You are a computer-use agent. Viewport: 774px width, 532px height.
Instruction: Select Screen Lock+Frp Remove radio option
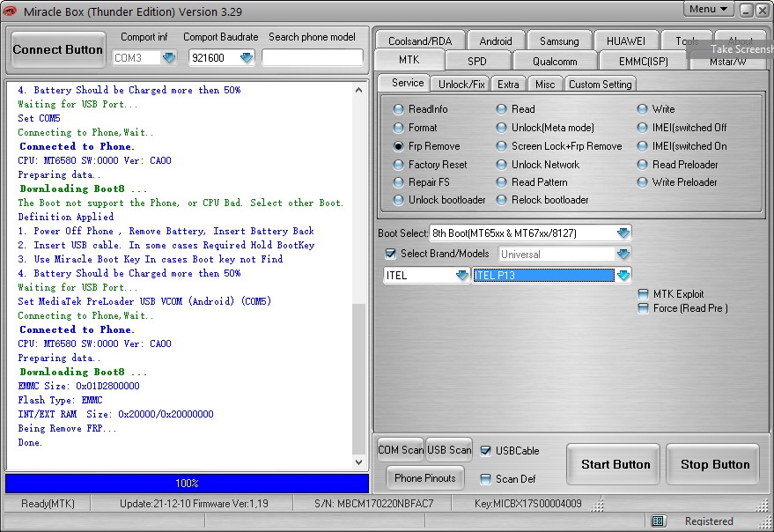(502, 146)
